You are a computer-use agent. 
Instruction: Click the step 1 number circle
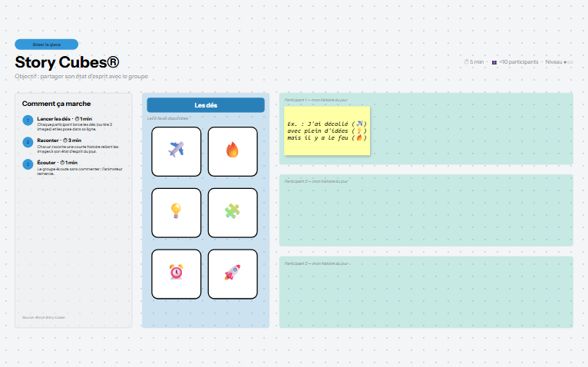click(x=28, y=121)
